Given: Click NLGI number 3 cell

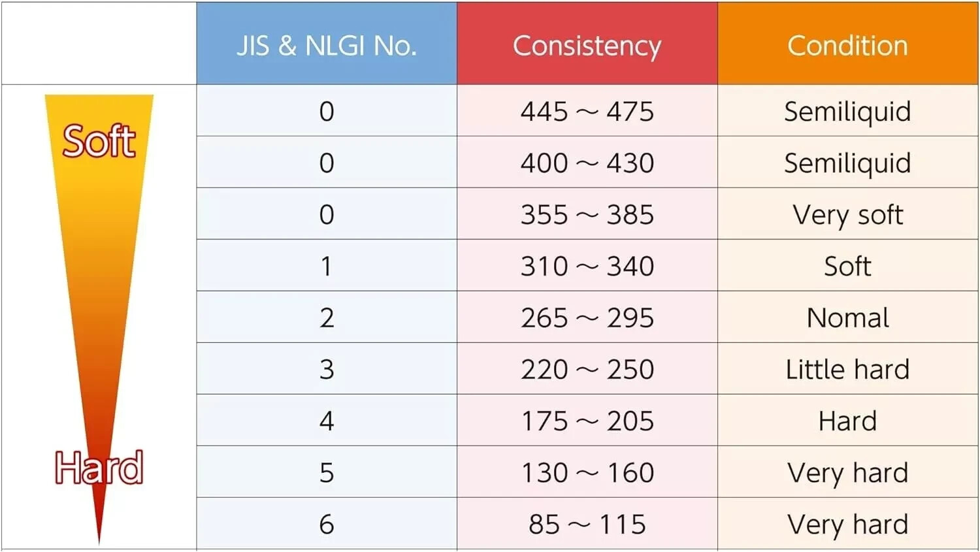Looking at the screenshot, I should coord(327,369).
